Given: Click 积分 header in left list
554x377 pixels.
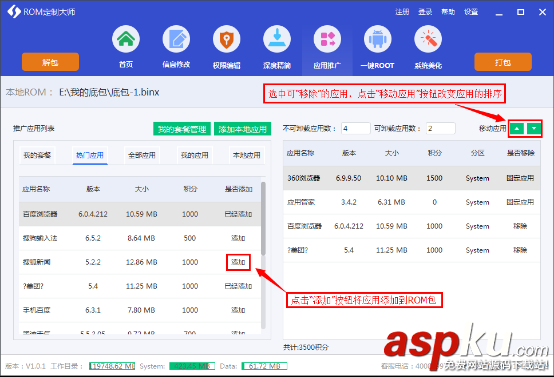Looking at the screenshot, I should click(190, 189).
